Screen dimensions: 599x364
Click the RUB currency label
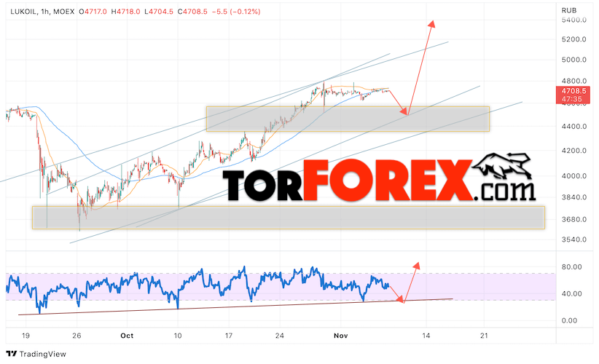click(569, 10)
